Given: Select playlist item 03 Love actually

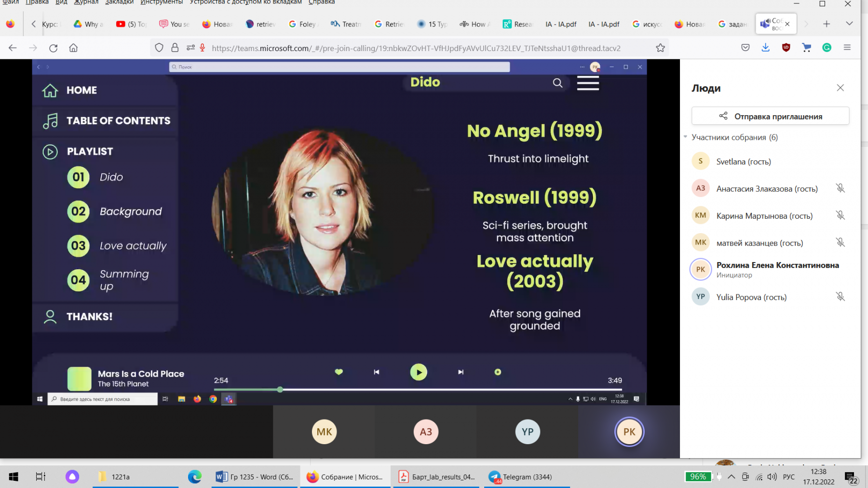Looking at the screenshot, I should [117, 246].
